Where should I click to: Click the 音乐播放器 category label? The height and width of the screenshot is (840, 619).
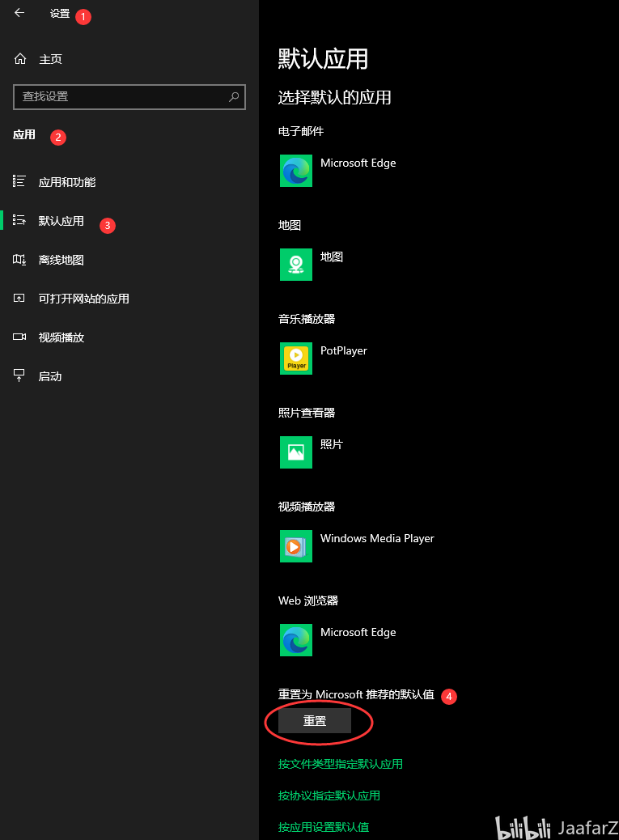(307, 319)
